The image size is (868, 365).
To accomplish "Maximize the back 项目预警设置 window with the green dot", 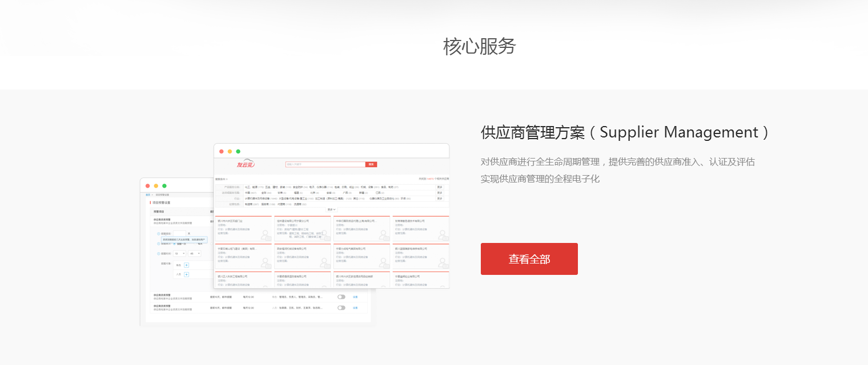I will coord(164,186).
